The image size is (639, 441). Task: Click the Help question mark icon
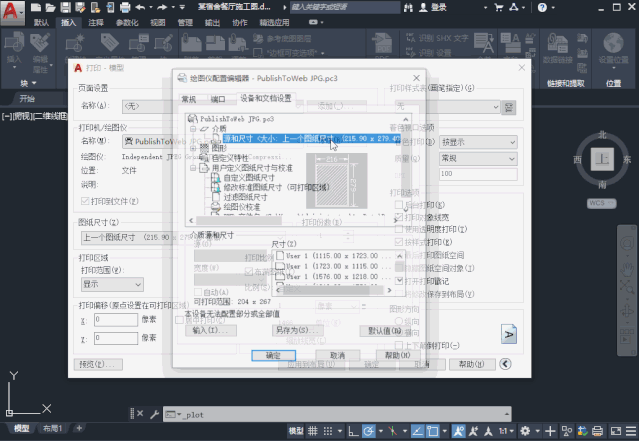pyautogui.click(x=542, y=7)
